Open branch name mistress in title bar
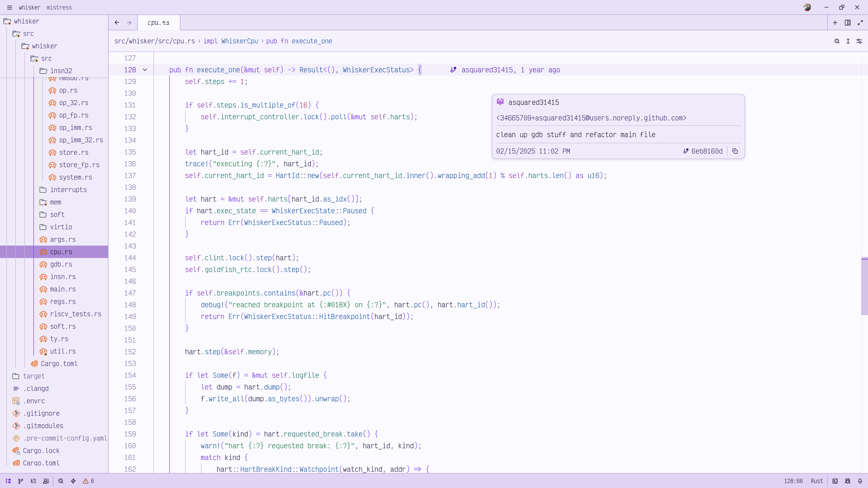868x488 pixels. pyautogui.click(x=59, y=7)
